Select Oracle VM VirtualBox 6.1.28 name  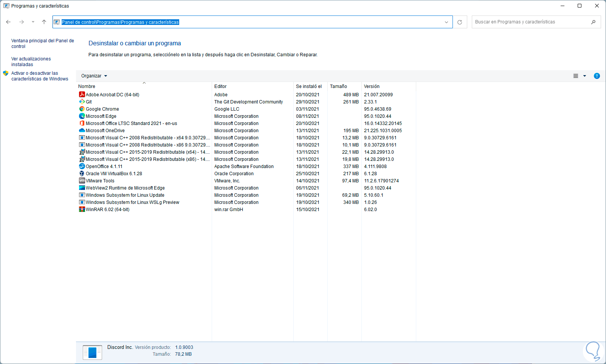click(x=114, y=174)
